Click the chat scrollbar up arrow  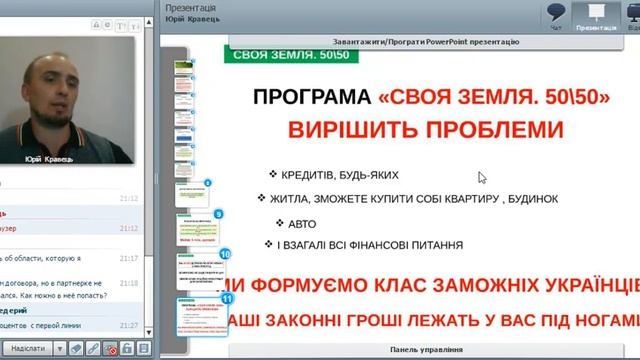(x=149, y=22)
